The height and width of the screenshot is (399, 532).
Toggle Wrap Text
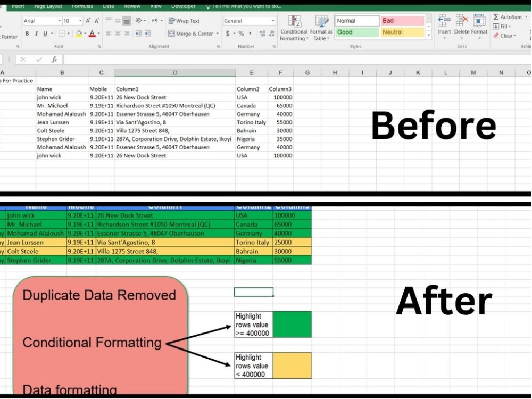184,21
